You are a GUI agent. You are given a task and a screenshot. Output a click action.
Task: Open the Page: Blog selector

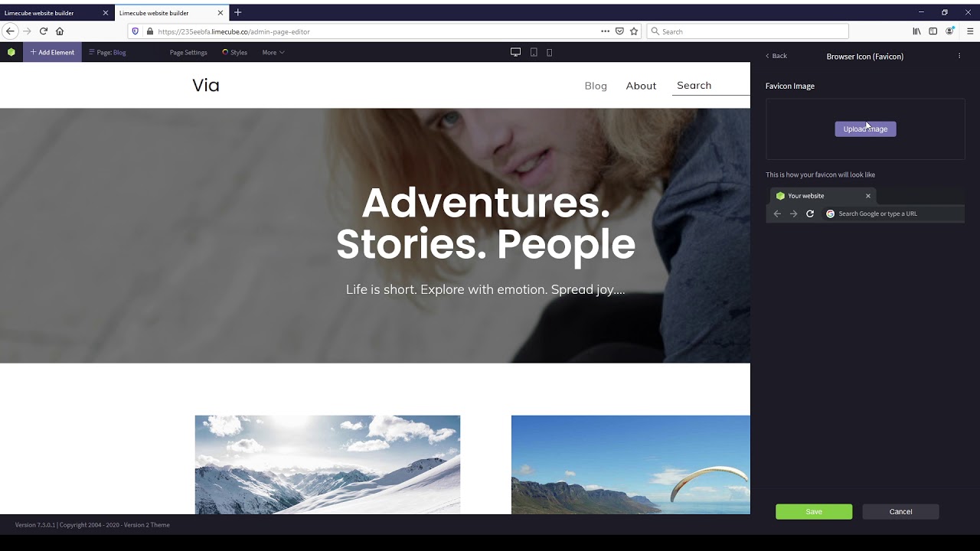click(107, 52)
